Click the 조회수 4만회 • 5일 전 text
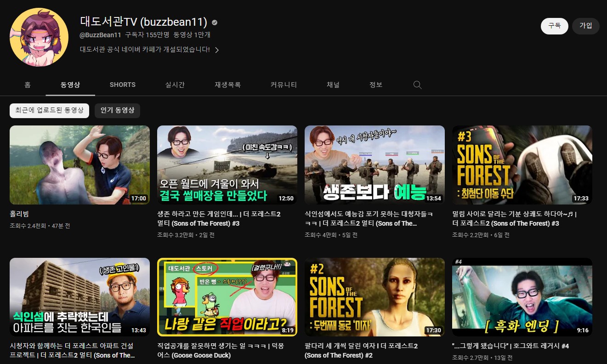607x364 pixels. click(x=331, y=235)
